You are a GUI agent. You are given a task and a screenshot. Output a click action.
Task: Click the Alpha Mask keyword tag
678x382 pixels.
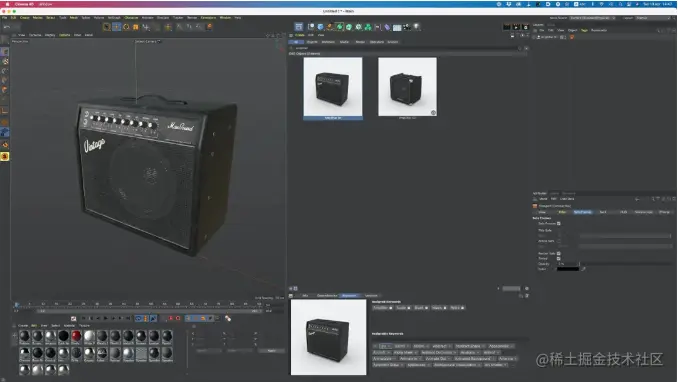click(x=405, y=353)
